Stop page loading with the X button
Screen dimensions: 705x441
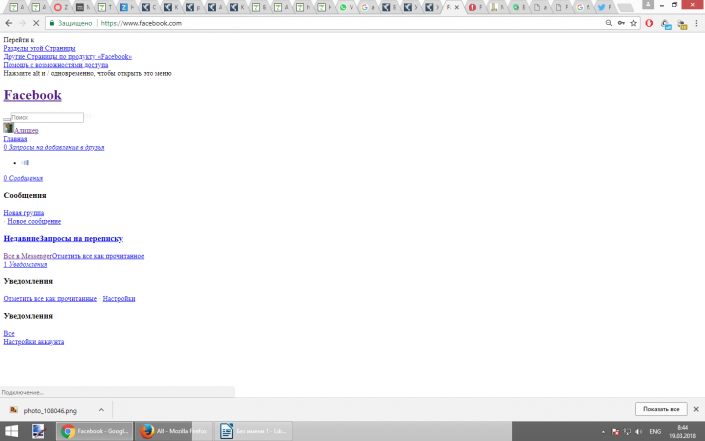(36, 22)
